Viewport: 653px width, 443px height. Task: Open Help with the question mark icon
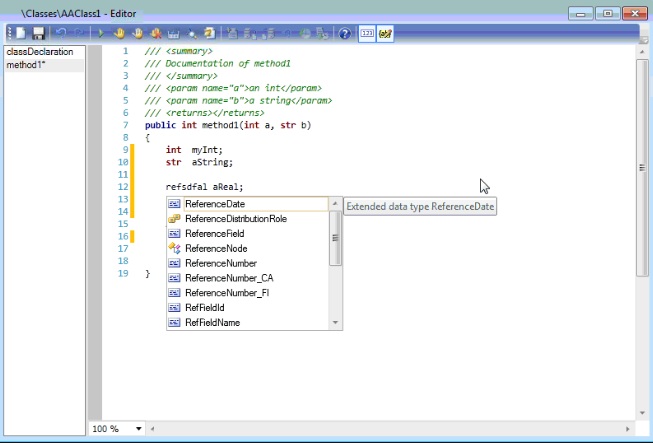[x=344, y=33]
